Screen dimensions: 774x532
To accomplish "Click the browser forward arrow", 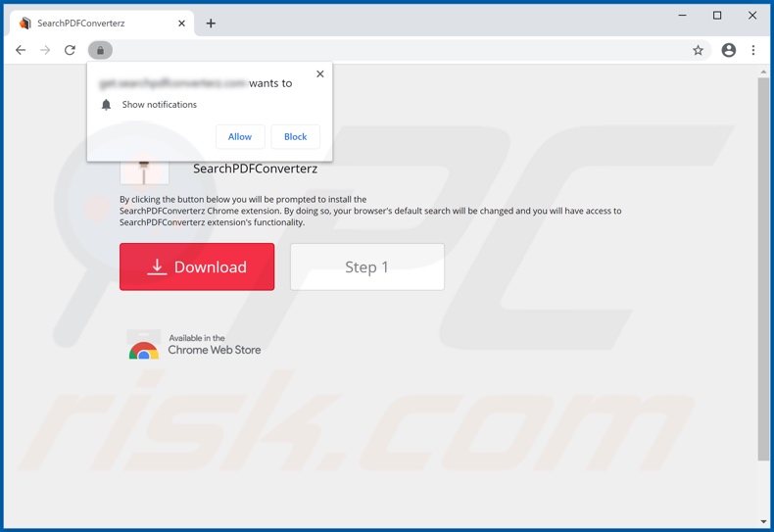I will tap(45, 50).
